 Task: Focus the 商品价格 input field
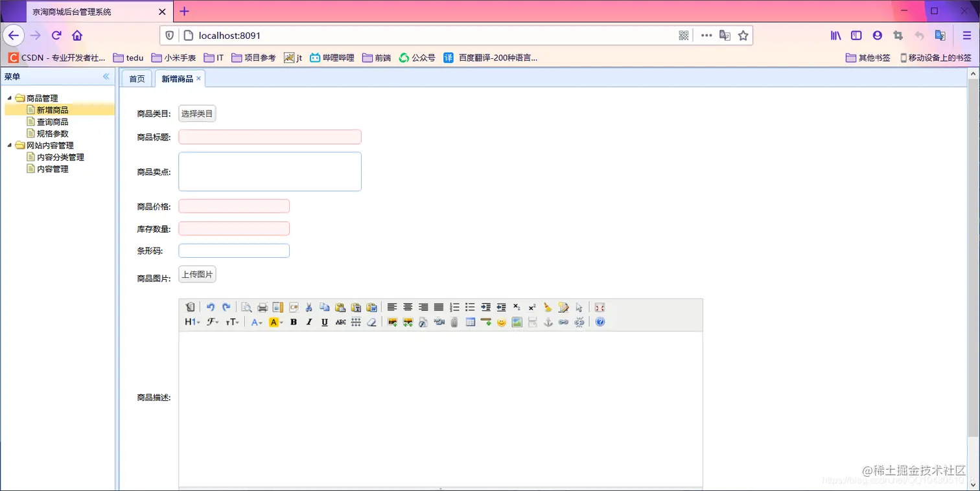(x=234, y=206)
